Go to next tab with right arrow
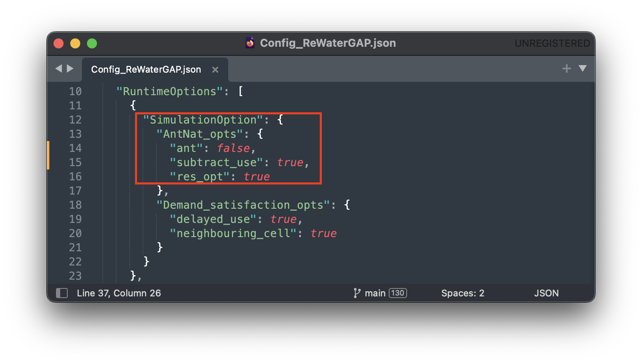Viewport: 642px width, 364px height. [70, 68]
